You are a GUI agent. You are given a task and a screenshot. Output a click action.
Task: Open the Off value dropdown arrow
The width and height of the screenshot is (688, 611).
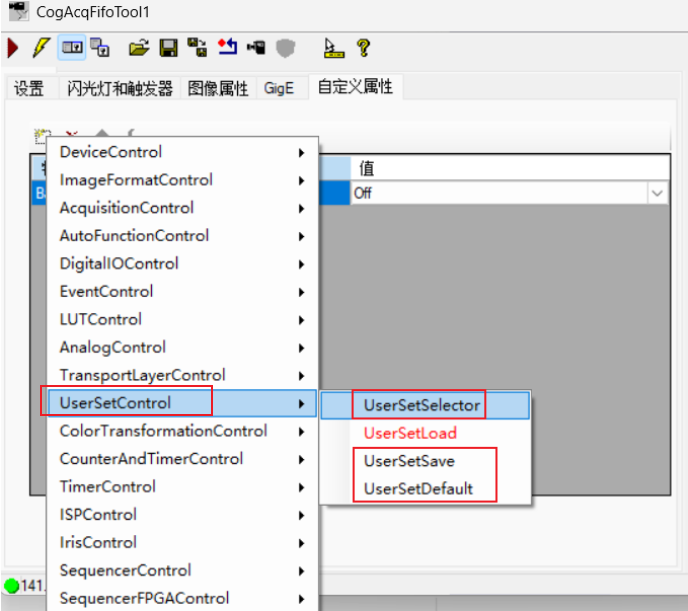pyautogui.click(x=657, y=193)
